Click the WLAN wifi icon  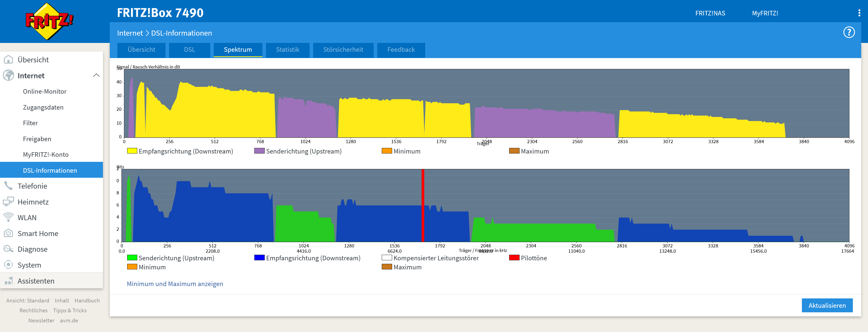click(8, 217)
